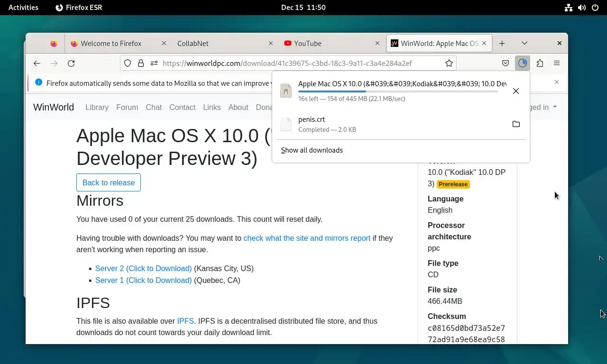Open the Links nav item
Screen dimensions: 607x364
(212, 107)
